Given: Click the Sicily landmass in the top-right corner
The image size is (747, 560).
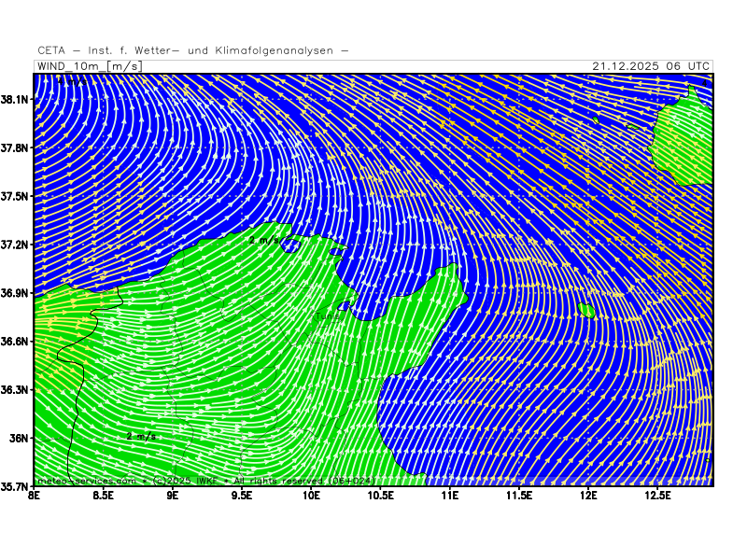Looking at the screenshot, I should click(684, 140).
